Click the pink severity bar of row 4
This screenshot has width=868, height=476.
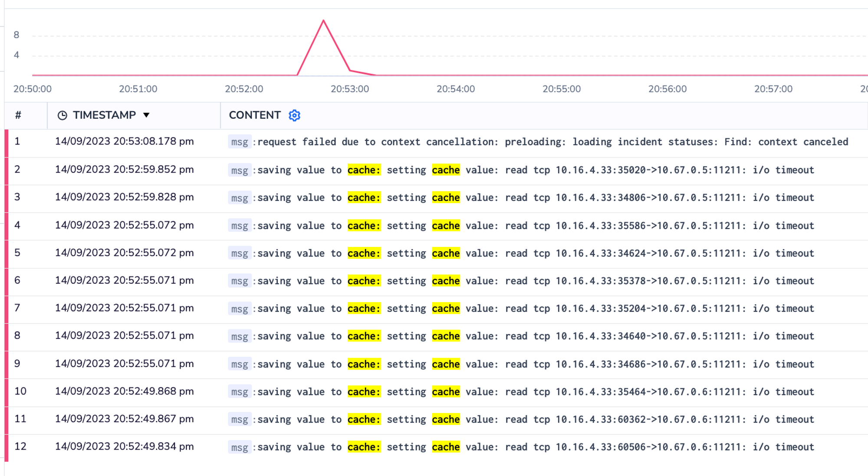tap(7, 226)
